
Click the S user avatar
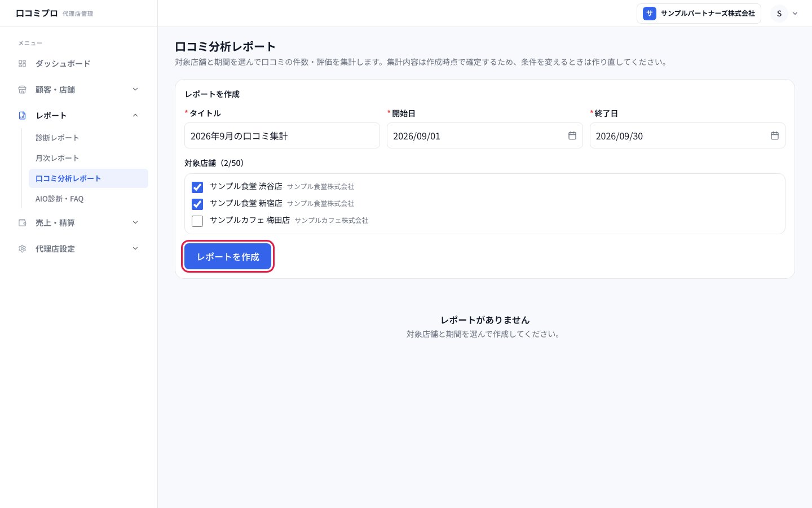click(x=779, y=14)
